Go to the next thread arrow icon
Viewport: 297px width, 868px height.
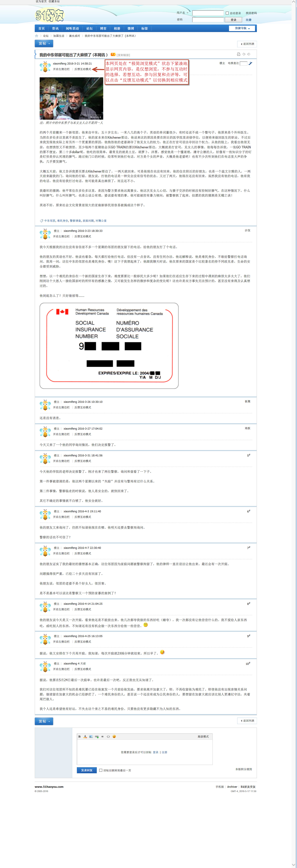249,54
